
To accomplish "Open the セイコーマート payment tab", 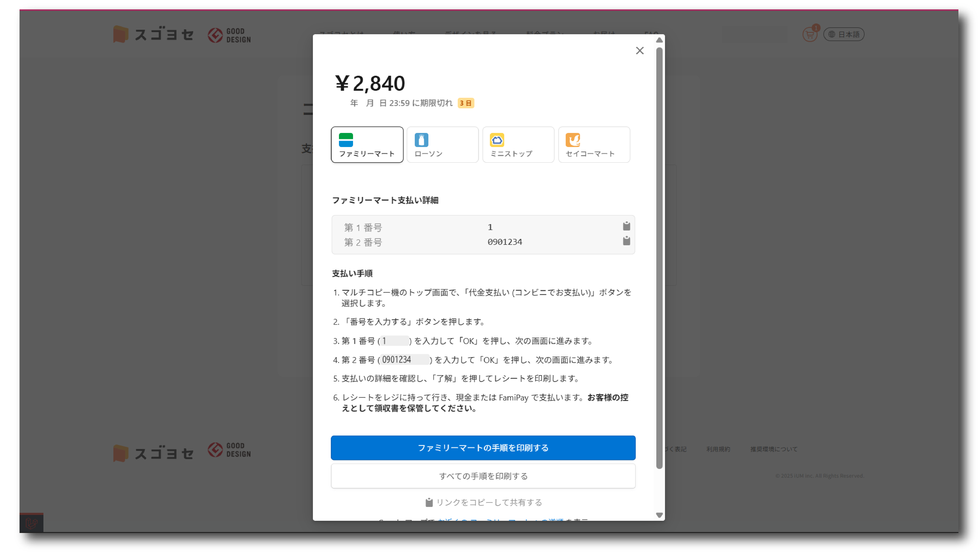I will point(594,145).
